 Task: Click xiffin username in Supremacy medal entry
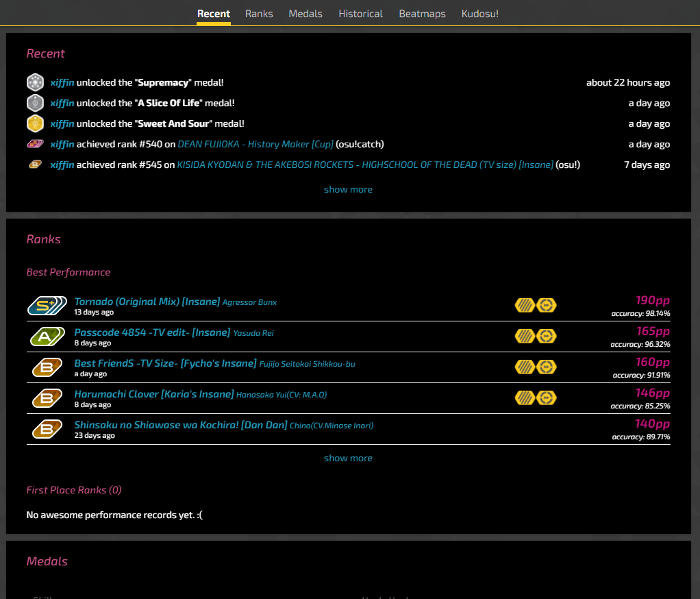(62, 82)
